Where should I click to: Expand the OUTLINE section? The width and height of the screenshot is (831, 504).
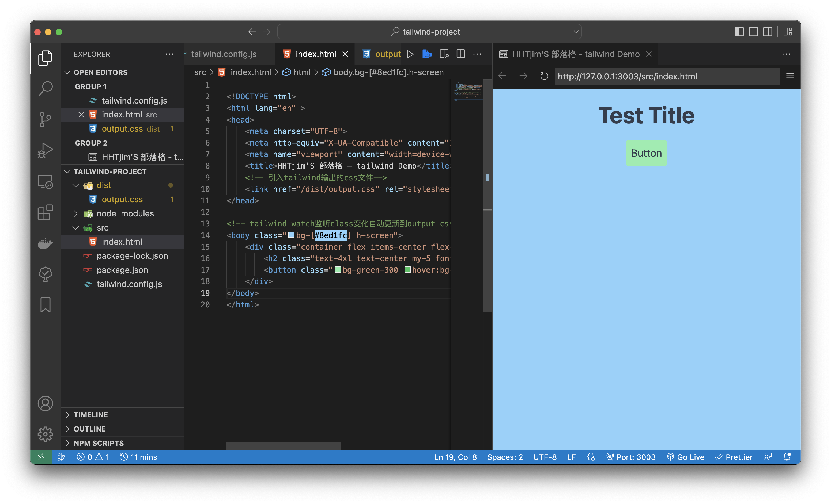[x=89, y=429]
